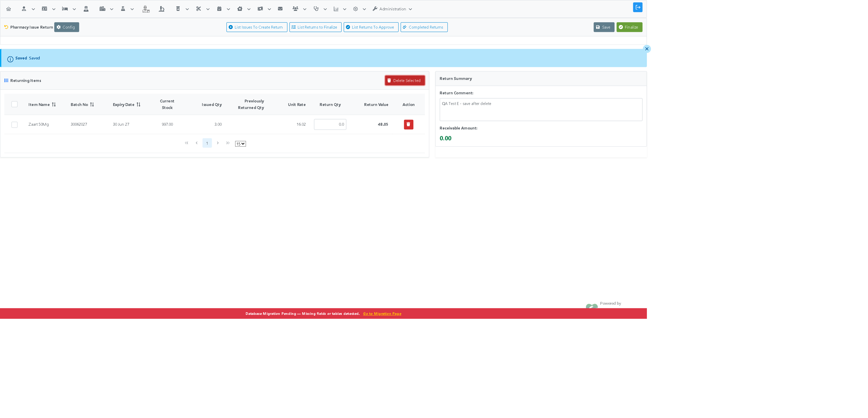The height and width of the screenshot is (418, 868).
Task: Click into the Return Comment text area
Action: coord(541,109)
